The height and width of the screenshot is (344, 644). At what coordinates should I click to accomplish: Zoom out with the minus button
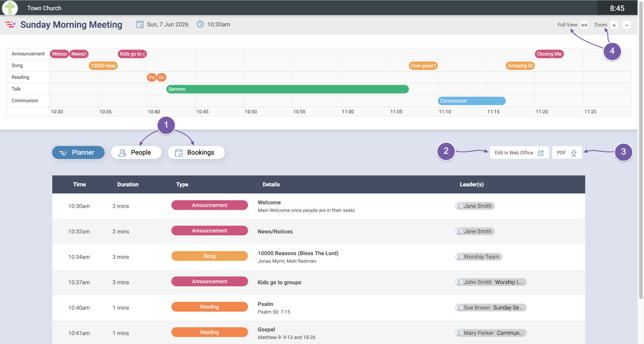pos(627,25)
